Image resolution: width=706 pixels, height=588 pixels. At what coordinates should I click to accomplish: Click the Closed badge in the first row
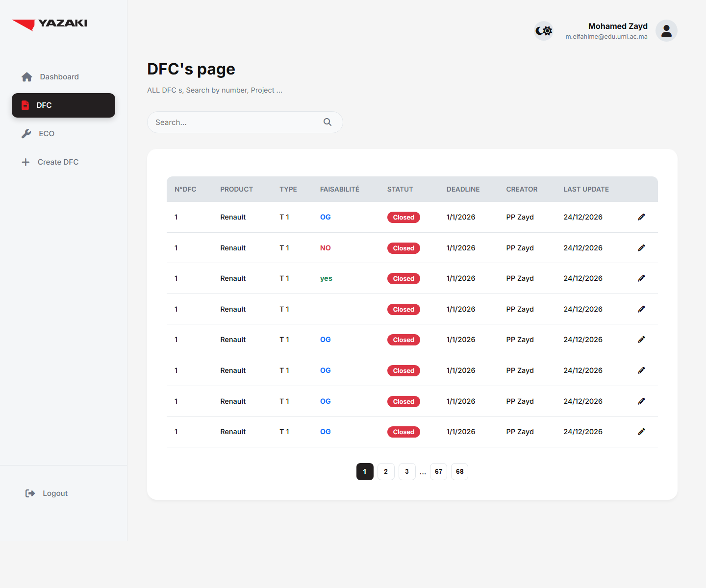403,217
